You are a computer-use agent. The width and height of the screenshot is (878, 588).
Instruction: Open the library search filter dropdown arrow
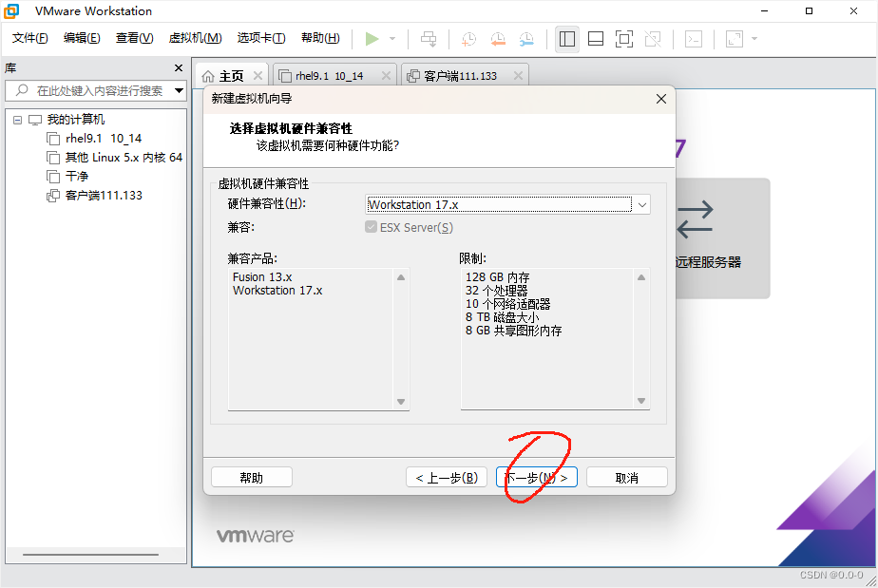pyautogui.click(x=179, y=90)
